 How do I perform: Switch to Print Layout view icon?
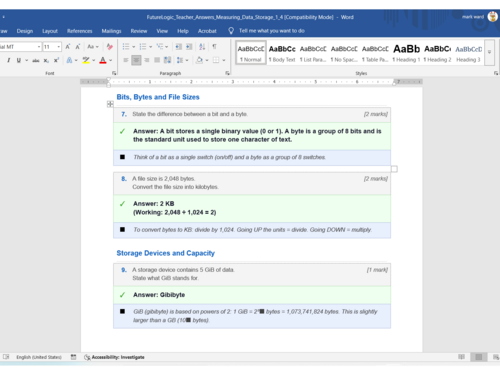[479, 357]
